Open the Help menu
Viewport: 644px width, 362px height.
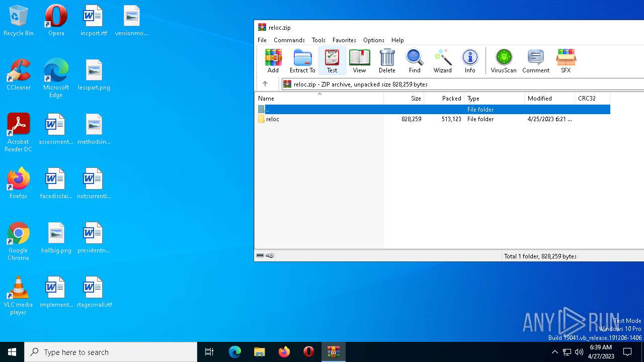397,40
